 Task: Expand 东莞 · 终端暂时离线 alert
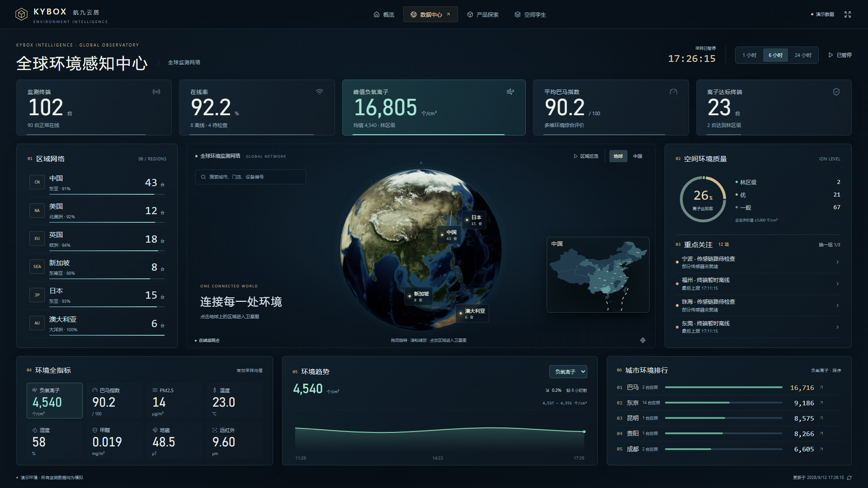click(x=758, y=327)
